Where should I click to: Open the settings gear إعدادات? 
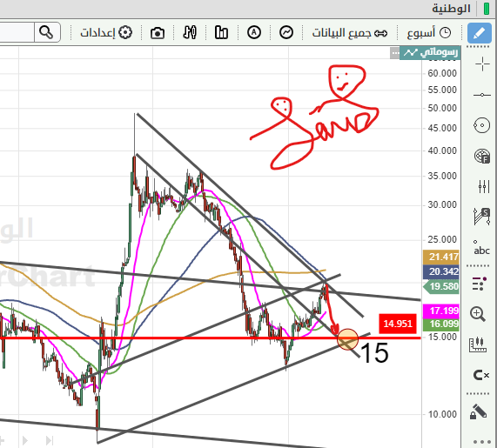tap(106, 32)
